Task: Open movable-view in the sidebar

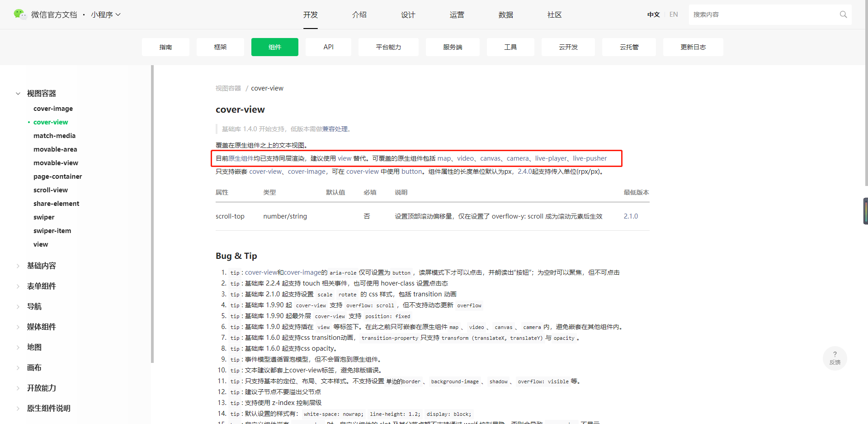Action: [x=56, y=163]
